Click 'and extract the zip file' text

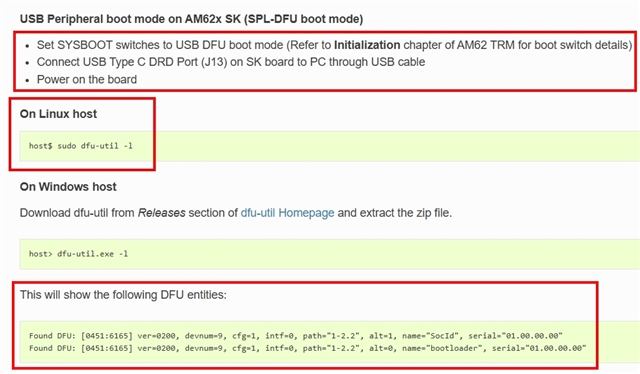point(395,213)
